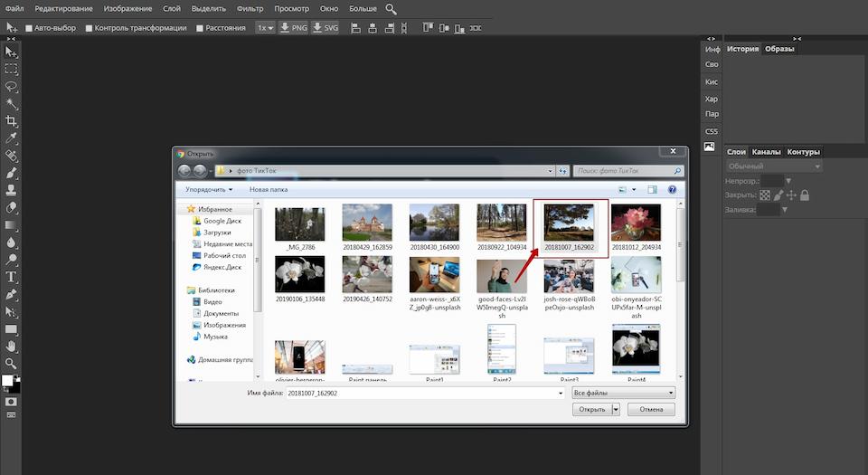Screen dimensions: 868x475
Task: Enable the Расстояния checkbox
Action: click(200, 28)
